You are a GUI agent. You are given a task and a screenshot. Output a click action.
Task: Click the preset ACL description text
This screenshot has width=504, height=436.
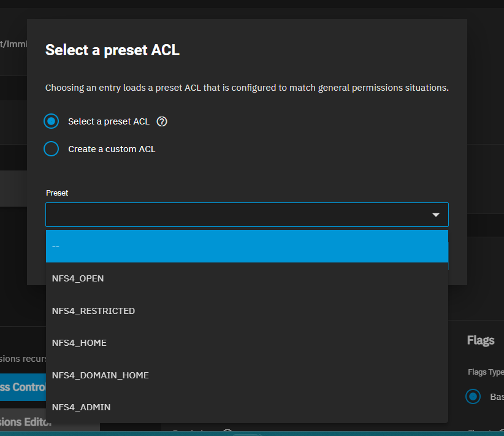(246, 88)
